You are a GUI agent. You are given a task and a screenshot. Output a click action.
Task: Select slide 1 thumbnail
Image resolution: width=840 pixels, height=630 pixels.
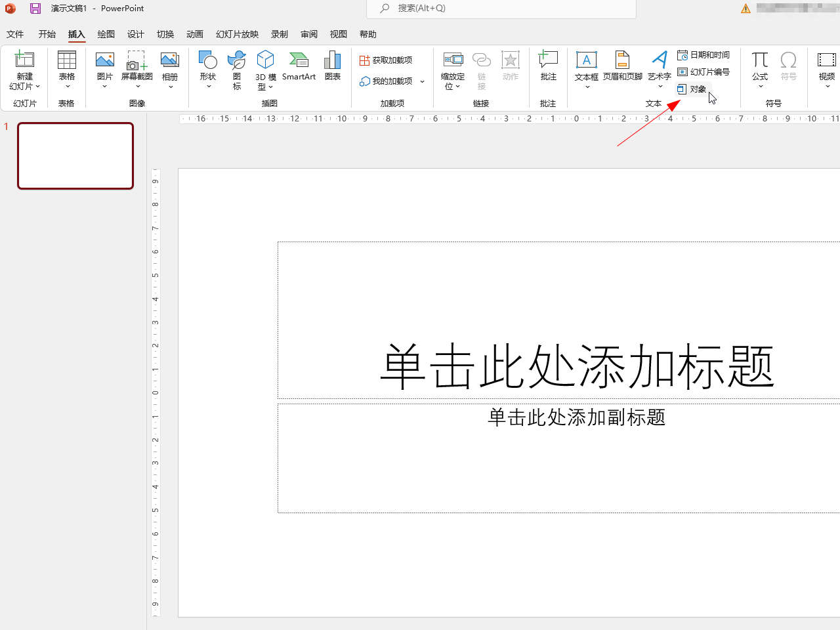(75, 156)
